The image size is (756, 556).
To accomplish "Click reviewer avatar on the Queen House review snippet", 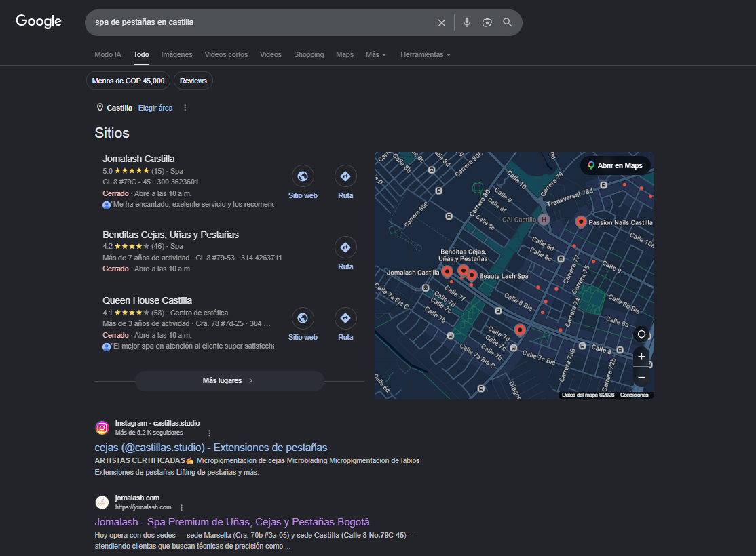I will 107,346.
